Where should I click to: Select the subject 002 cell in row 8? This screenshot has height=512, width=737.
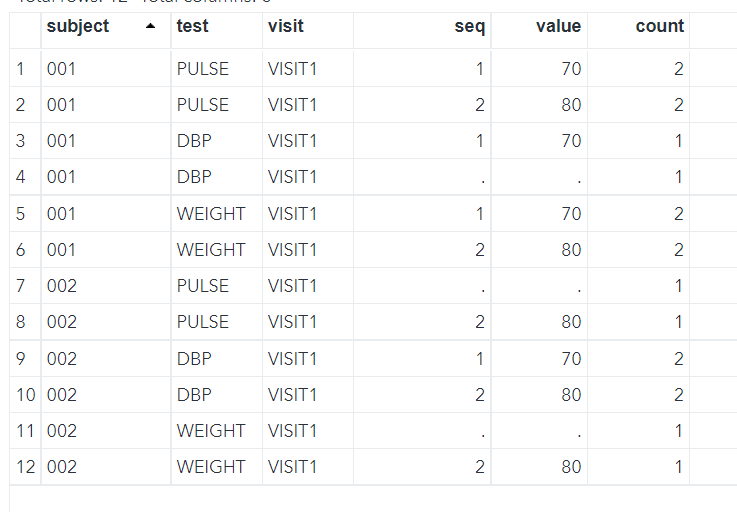[62, 322]
